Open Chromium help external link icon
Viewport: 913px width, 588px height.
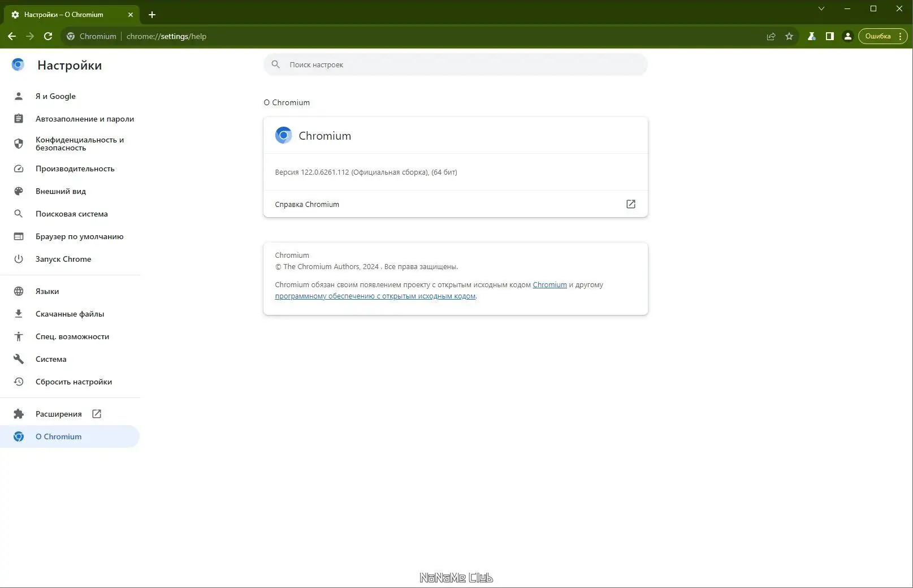coord(631,204)
